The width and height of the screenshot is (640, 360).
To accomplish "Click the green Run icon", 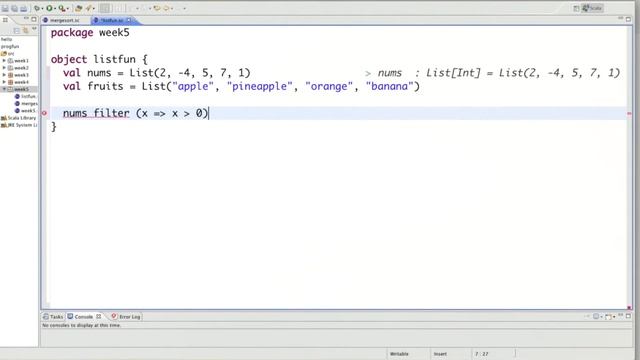I will [x=49, y=8].
